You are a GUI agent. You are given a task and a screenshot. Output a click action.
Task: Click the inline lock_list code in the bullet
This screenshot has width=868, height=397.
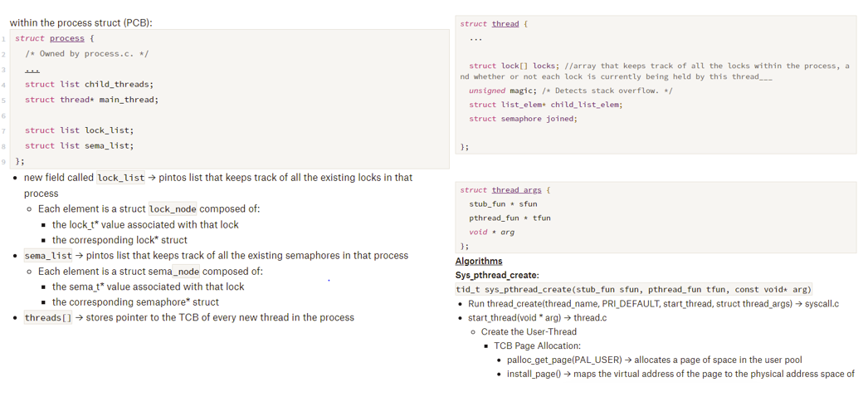coord(120,178)
